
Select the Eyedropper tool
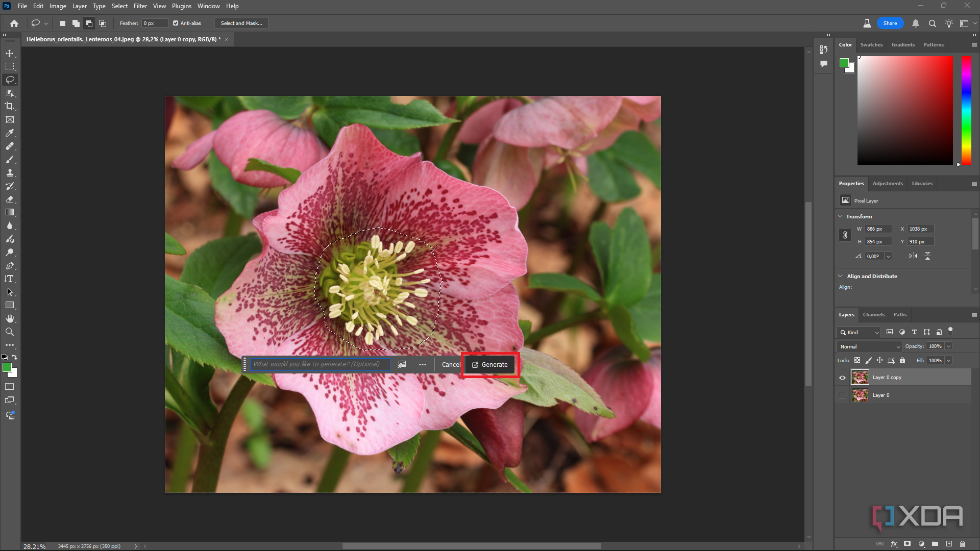10,133
